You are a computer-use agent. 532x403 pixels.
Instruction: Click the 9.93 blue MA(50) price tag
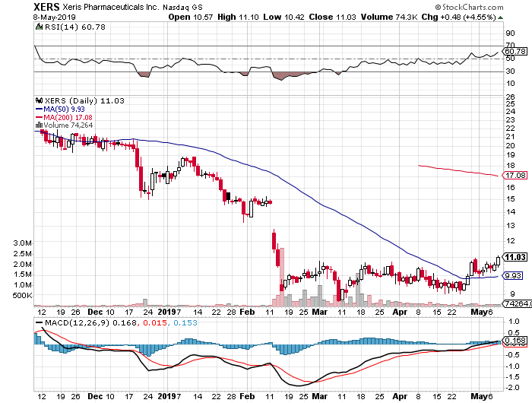point(513,276)
